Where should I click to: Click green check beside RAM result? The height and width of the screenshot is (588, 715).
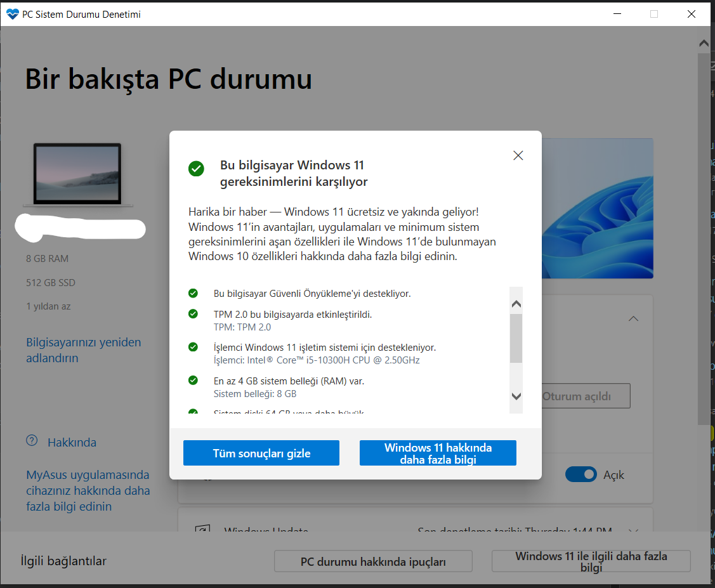coord(194,380)
